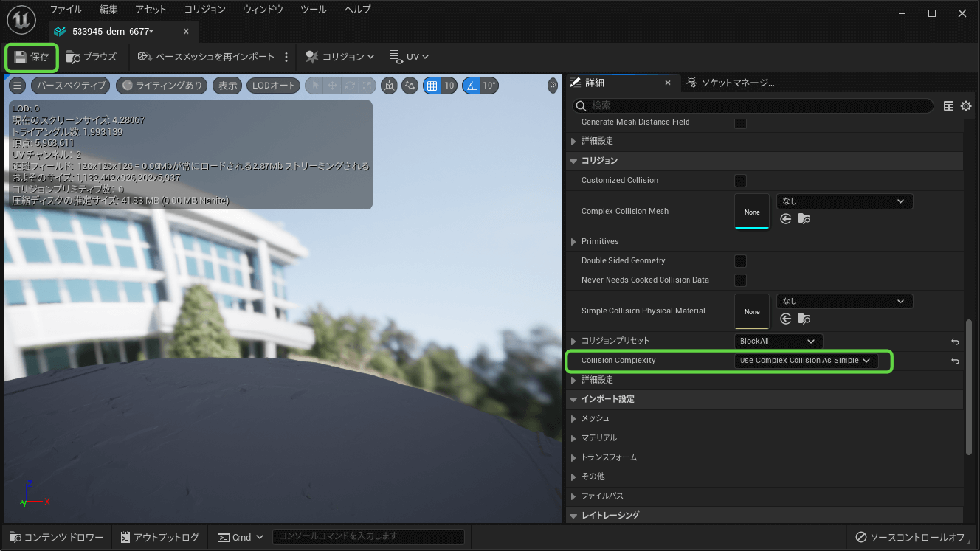Viewport: 980px width, 551px height.
Task: Select the viewport select-mode arrow tool
Action: [x=315, y=86]
